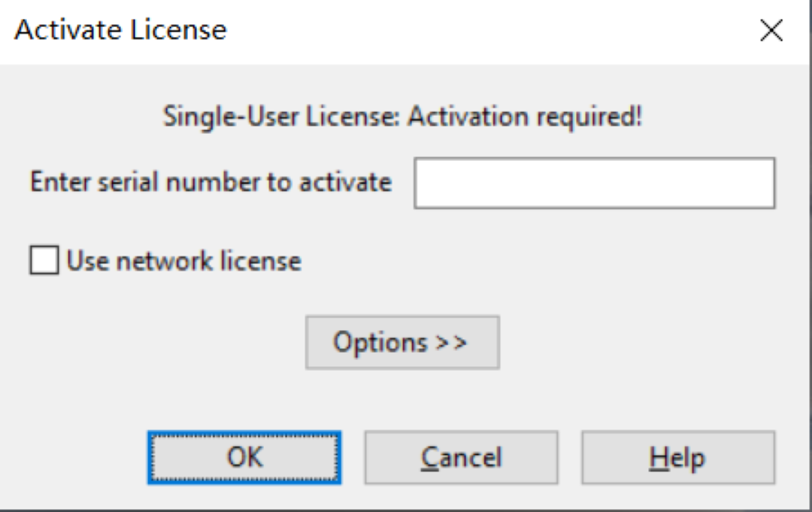Click the 'Use network license' label text
This screenshot has height=512, width=812.
click(x=183, y=262)
